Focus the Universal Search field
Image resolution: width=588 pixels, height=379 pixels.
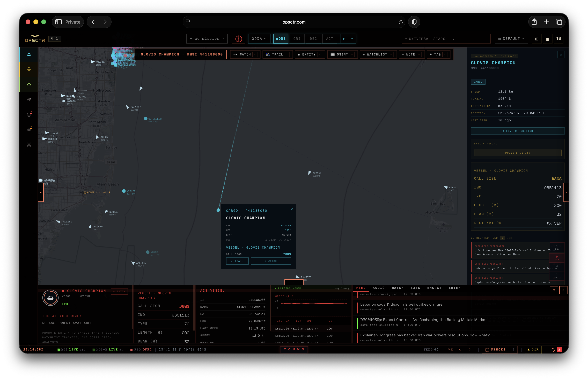[446, 39]
